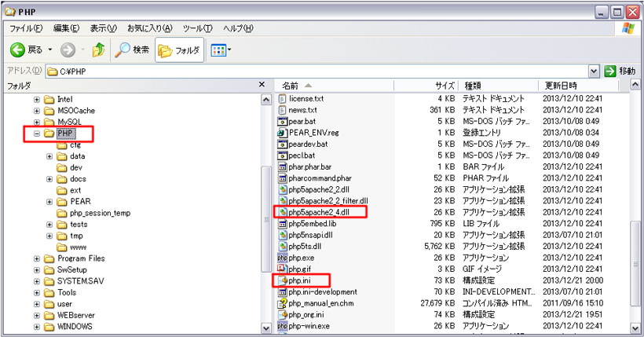This screenshot has width=644, height=337.
Task: Click the Go (移動) button
Action: [x=620, y=71]
